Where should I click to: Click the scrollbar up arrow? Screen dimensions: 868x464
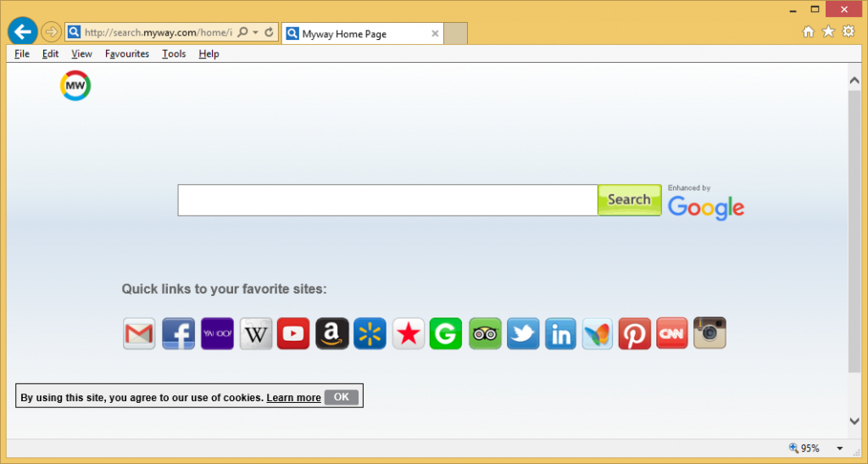854,81
